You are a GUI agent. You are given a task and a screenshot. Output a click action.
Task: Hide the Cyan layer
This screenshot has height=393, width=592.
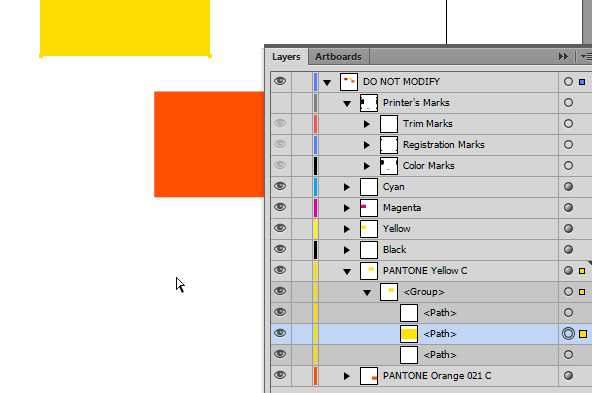280,186
